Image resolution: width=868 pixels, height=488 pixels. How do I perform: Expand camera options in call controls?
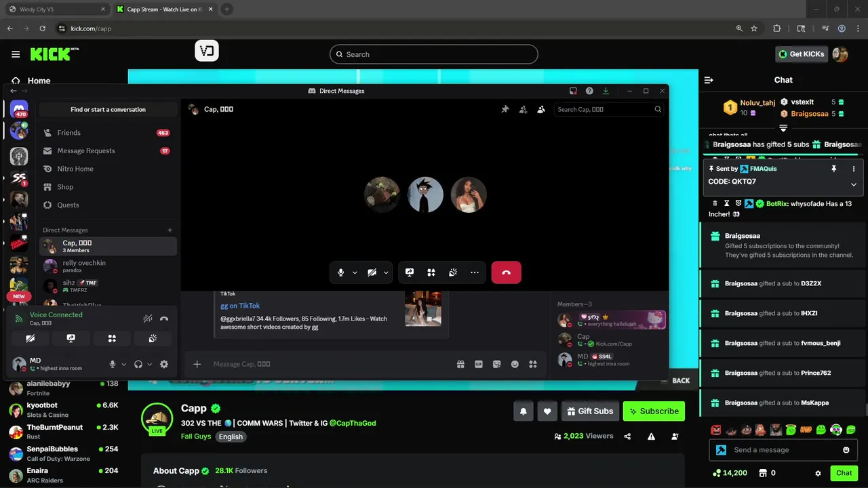[386, 272]
